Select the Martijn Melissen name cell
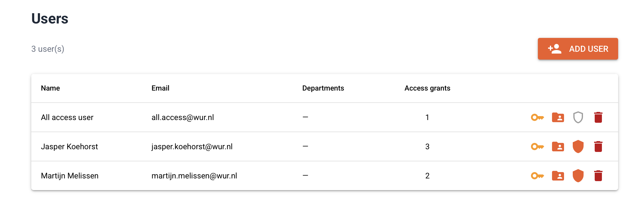 coord(70,176)
